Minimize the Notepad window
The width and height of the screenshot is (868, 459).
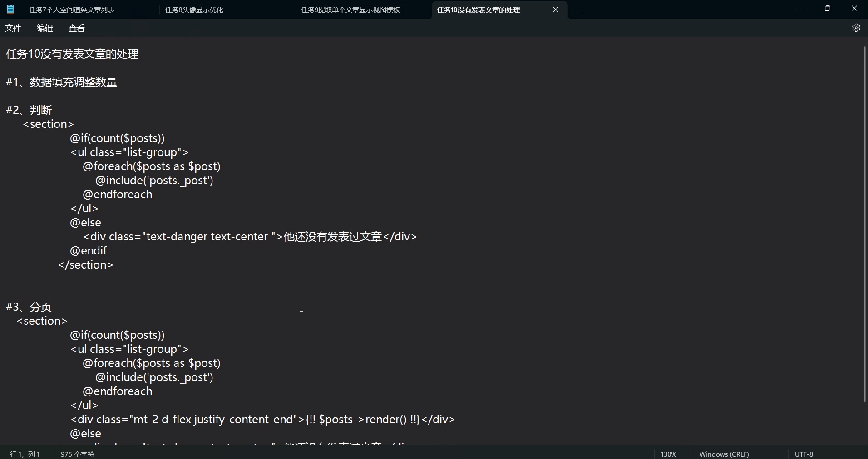coord(801,8)
